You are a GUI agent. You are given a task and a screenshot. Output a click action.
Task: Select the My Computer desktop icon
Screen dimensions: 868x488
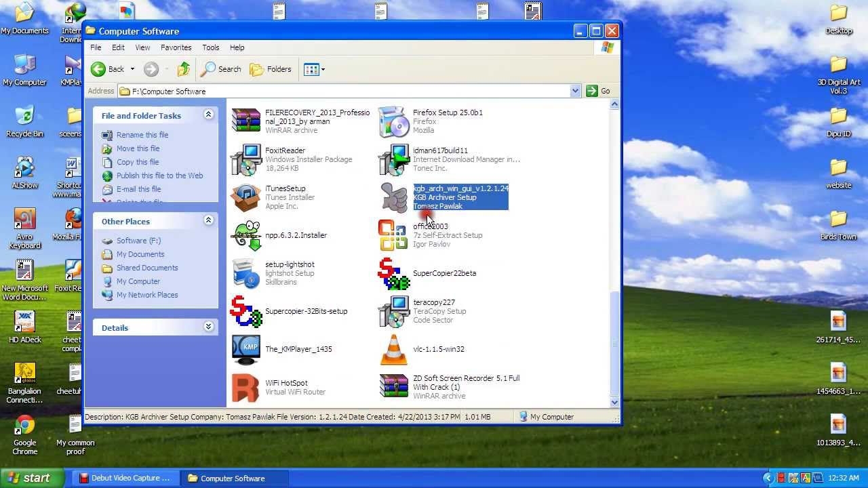coord(24,65)
